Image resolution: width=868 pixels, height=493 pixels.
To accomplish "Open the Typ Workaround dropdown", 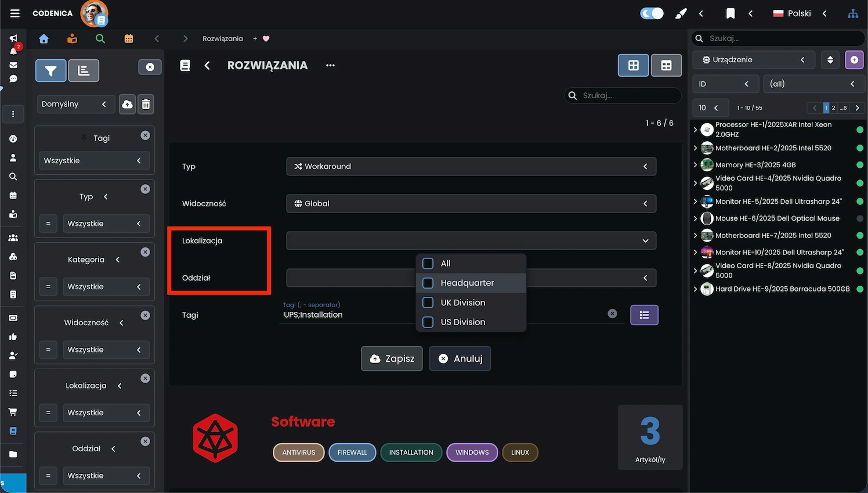I will point(471,167).
